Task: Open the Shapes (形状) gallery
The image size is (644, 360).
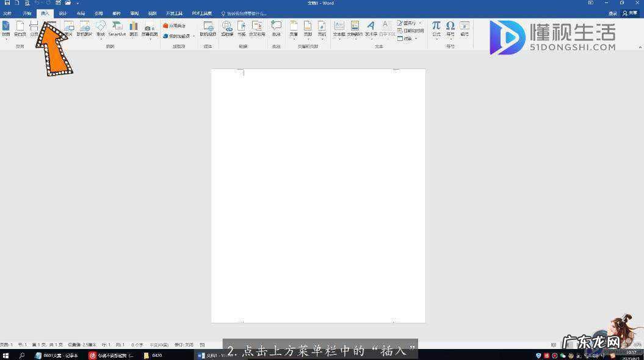Action: pyautogui.click(x=101, y=28)
